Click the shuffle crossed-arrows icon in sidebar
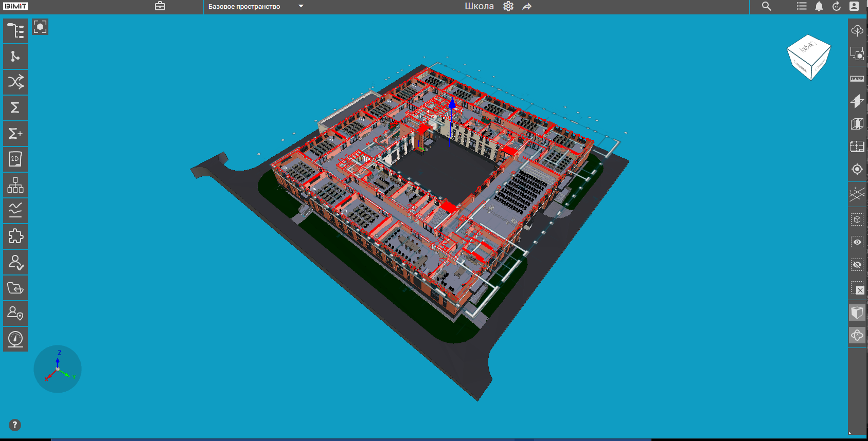This screenshot has width=868, height=441. [x=15, y=82]
